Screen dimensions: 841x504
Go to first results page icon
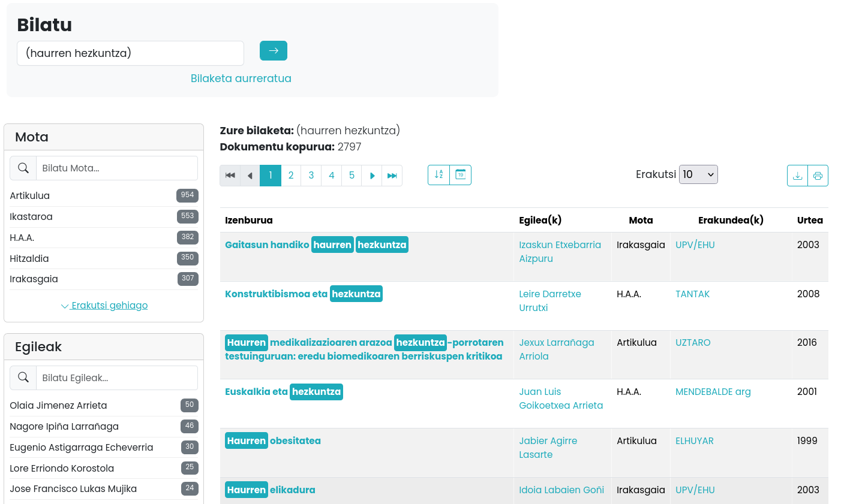click(x=230, y=176)
